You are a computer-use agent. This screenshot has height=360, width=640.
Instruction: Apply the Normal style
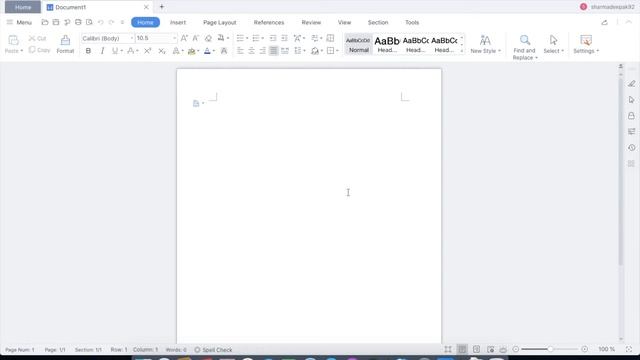coord(358,44)
